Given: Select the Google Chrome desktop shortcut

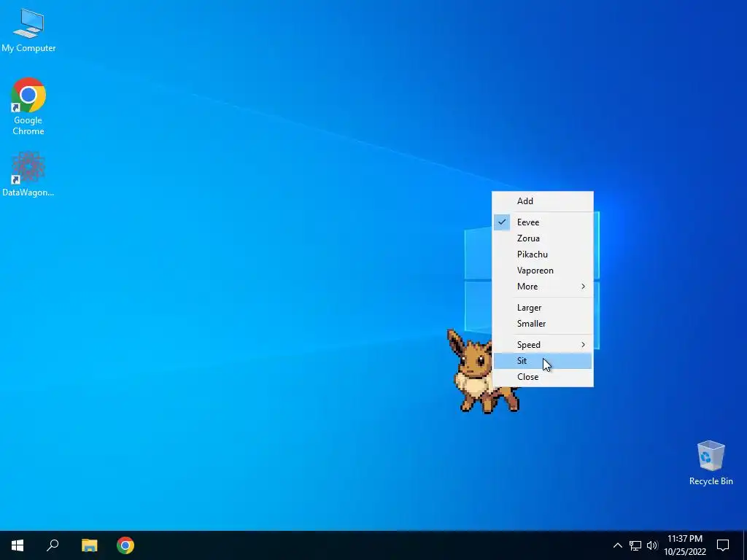Looking at the screenshot, I should tap(28, 106).
